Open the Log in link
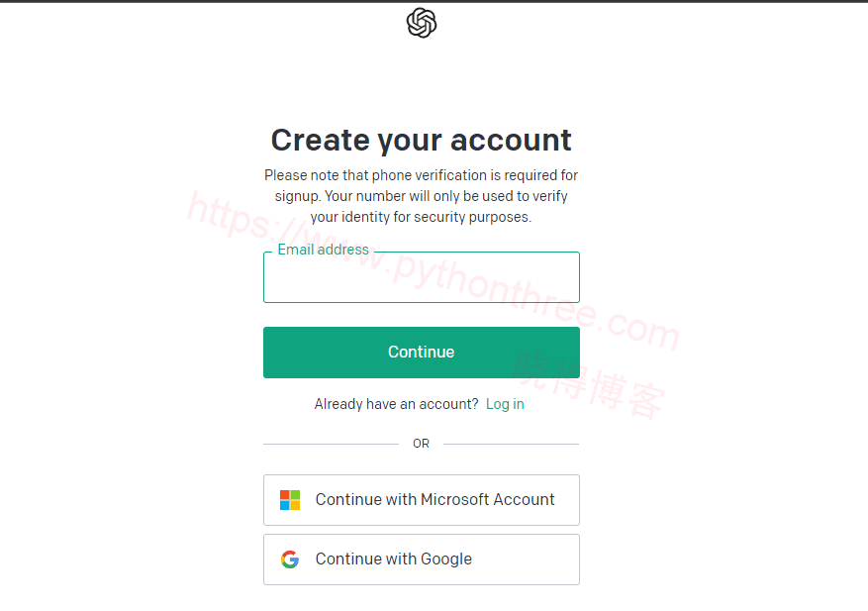 [x=505, y=404]
